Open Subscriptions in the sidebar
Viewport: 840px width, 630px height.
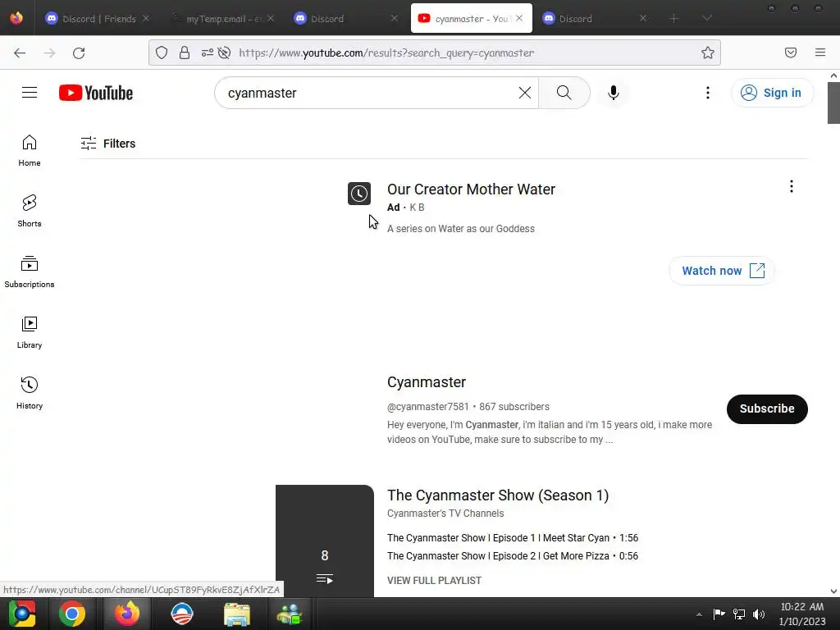coord(30,272)
